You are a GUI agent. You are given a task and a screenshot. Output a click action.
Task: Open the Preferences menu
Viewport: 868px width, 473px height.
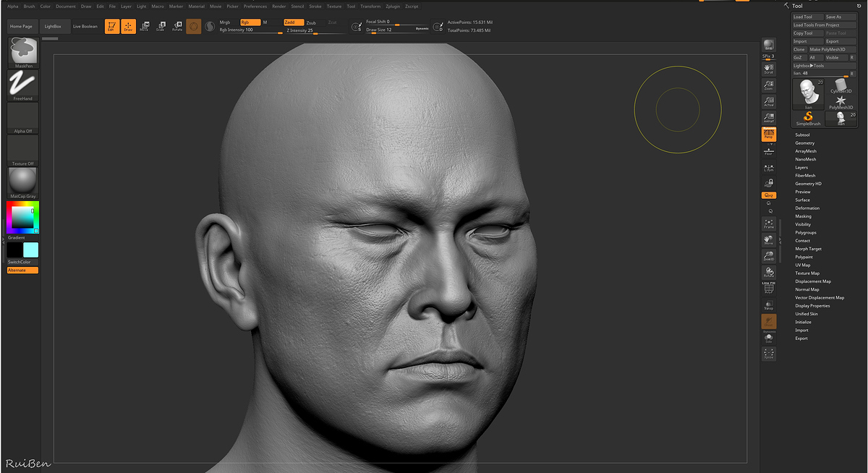point(255,7)
